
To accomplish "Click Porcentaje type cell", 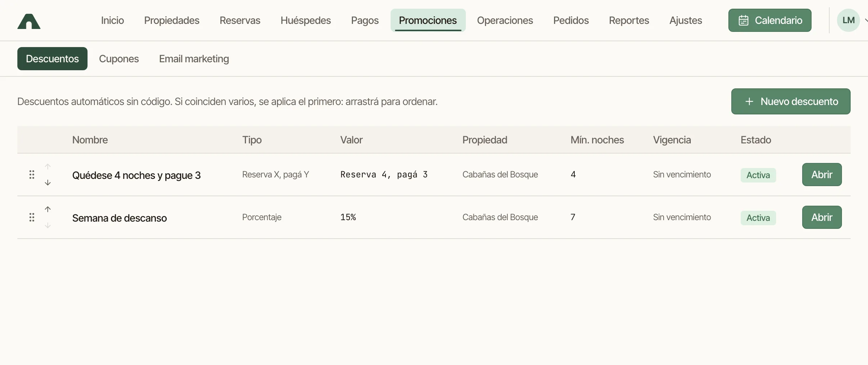I will [x=262, y=217].
